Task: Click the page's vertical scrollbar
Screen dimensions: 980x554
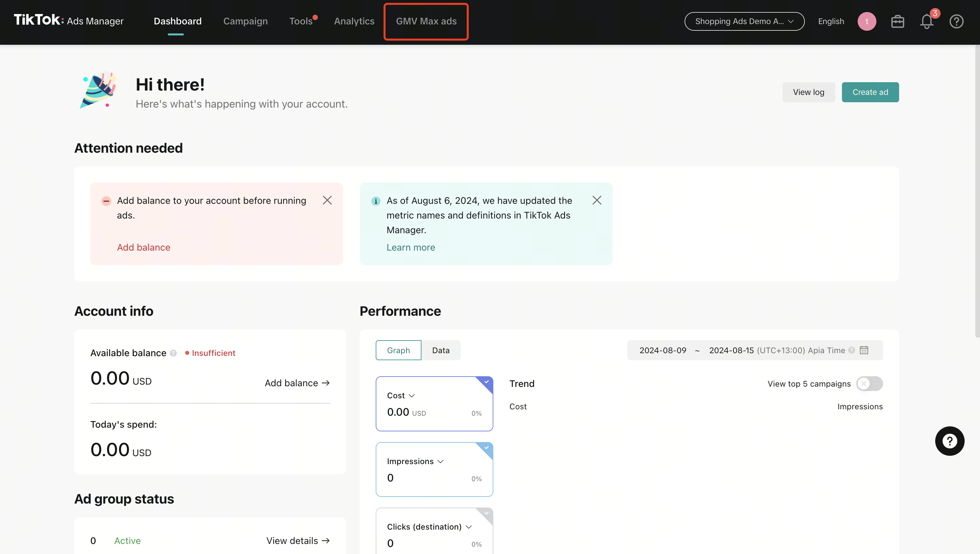Action: click(x=977, y=190)
